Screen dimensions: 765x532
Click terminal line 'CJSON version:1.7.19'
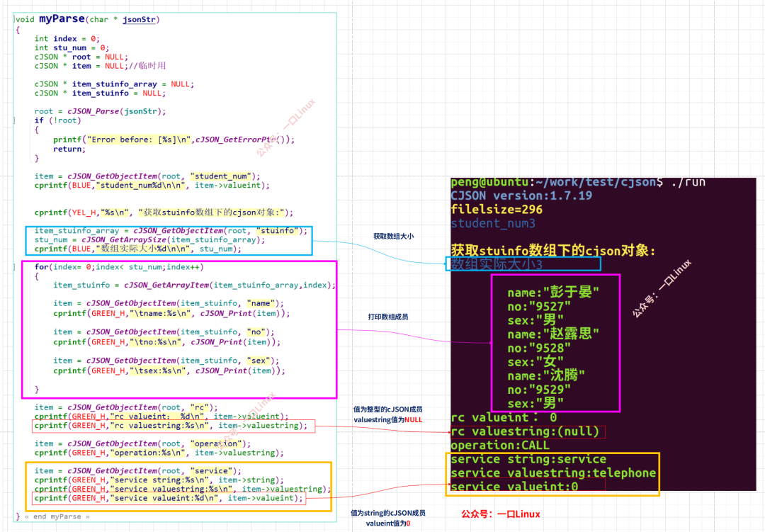521,196
